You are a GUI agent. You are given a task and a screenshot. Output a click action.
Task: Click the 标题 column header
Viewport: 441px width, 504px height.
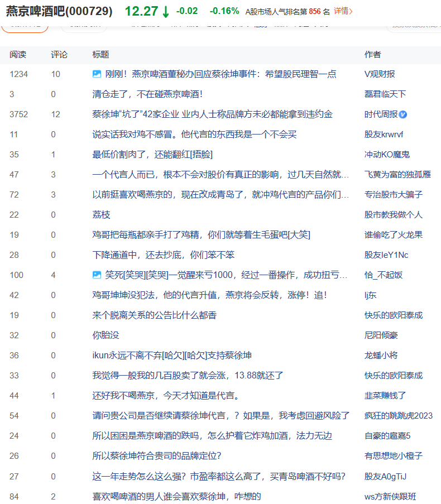click(x=100, y=55)
